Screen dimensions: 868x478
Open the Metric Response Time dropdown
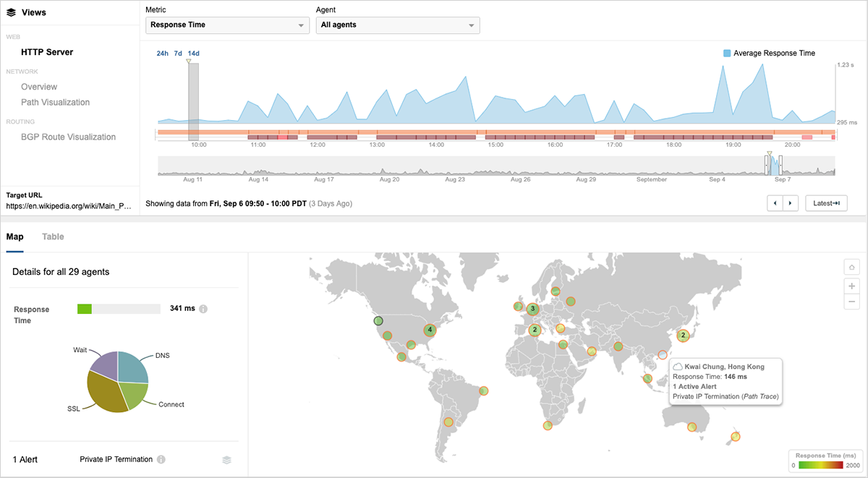point(227,25)
